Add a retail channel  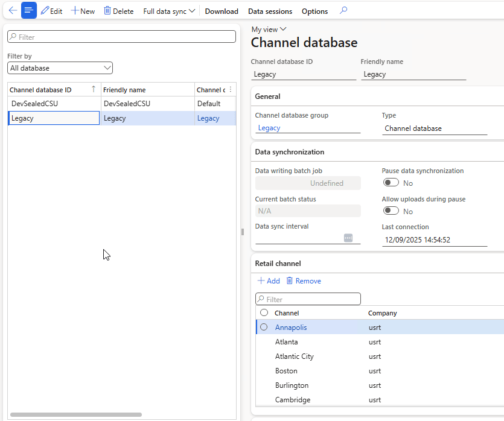[269, 281]
